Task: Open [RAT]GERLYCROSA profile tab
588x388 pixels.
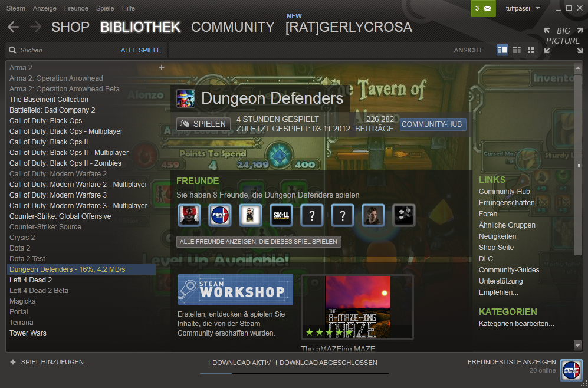Action: pyautogui.click(x=349, y=27)
